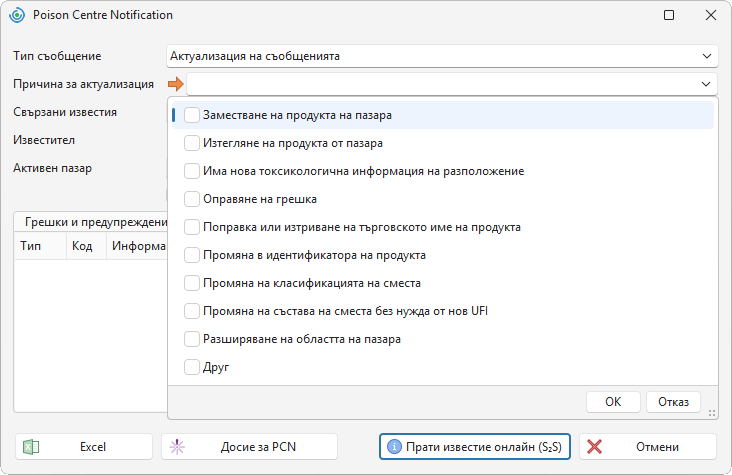Click the 'Причина за актуализация' label
The height and width of the screenshot is (475, 732).
[84, 84]
